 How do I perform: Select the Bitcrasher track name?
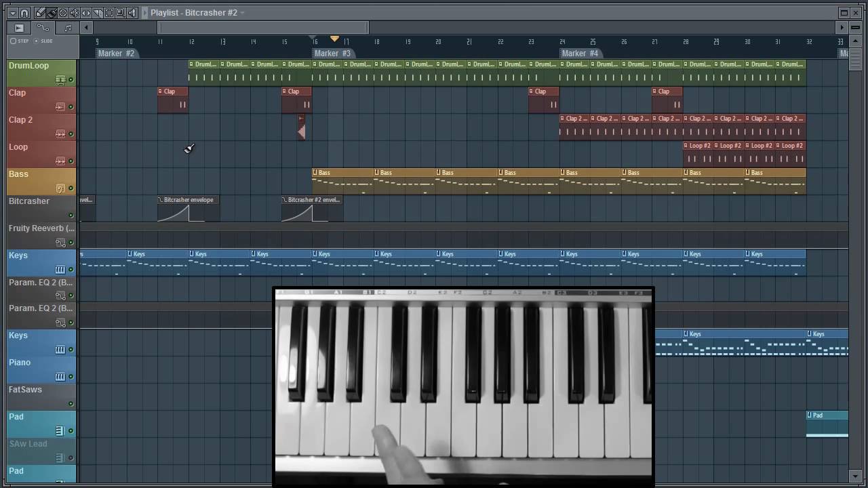pos(28,201)
